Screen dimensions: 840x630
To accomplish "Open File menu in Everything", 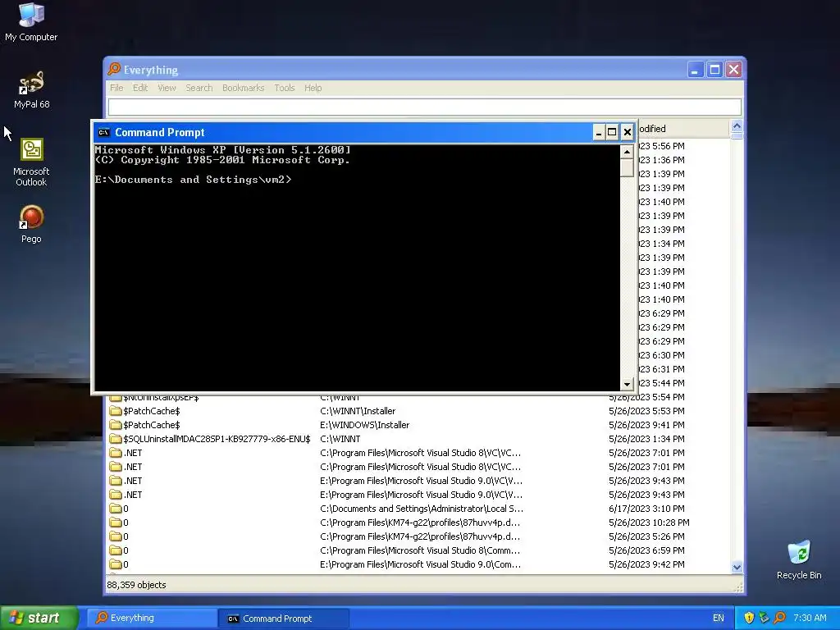I will (116, 88).
